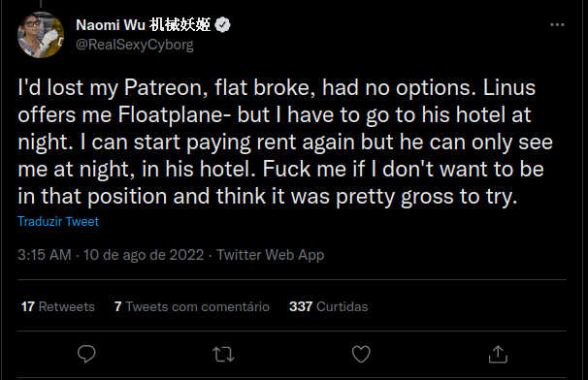This screenshot has width=588, height=380.
Task: Click the retweet arrows icon
Action: (223, 354)
